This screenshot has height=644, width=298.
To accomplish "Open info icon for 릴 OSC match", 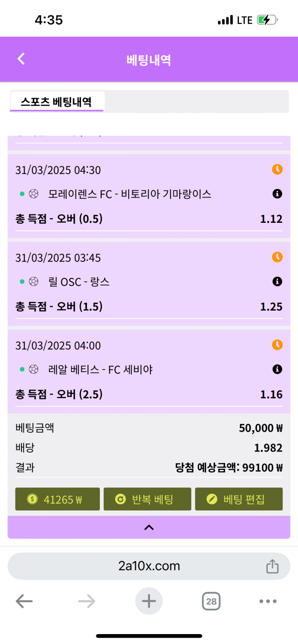I will tap(277, 282).
